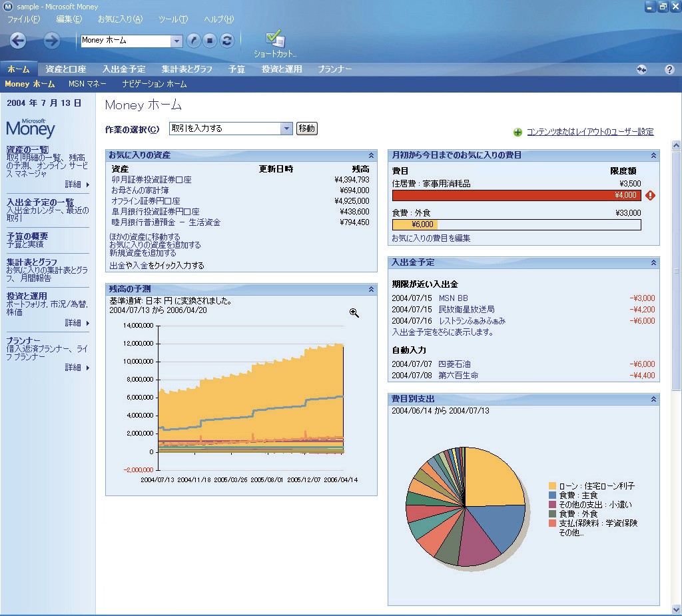682x616 pixels.
Task: Open the ツール menu
Action: pos(173,19)
